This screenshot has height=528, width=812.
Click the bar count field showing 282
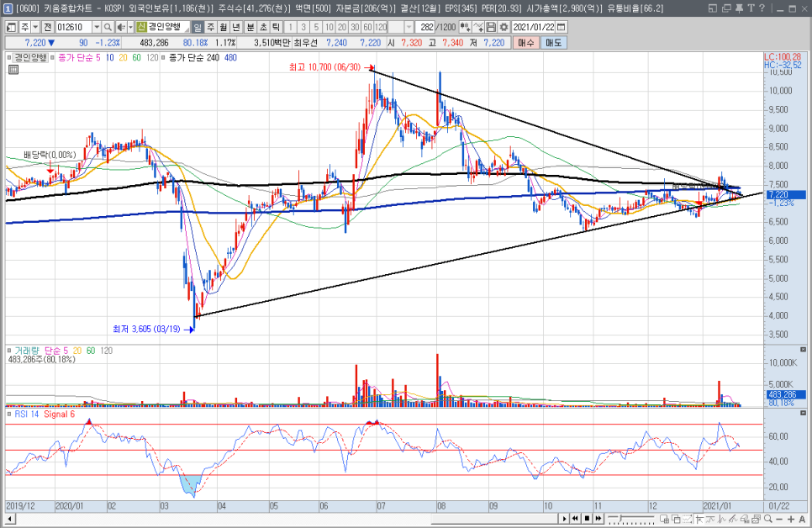click(x=425, y=27)
